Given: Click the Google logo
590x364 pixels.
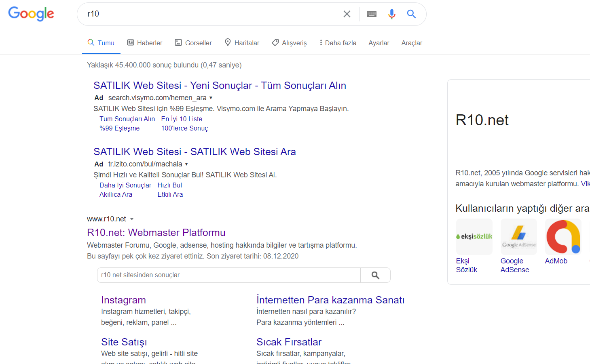Looking at the screenshot, I should [x=31, y=14].
